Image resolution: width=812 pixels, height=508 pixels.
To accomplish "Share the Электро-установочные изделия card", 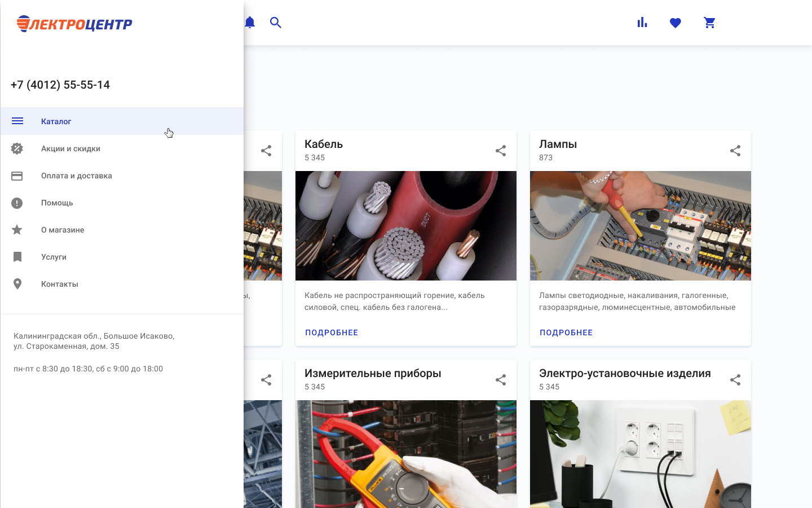I will tap(735, 380).
